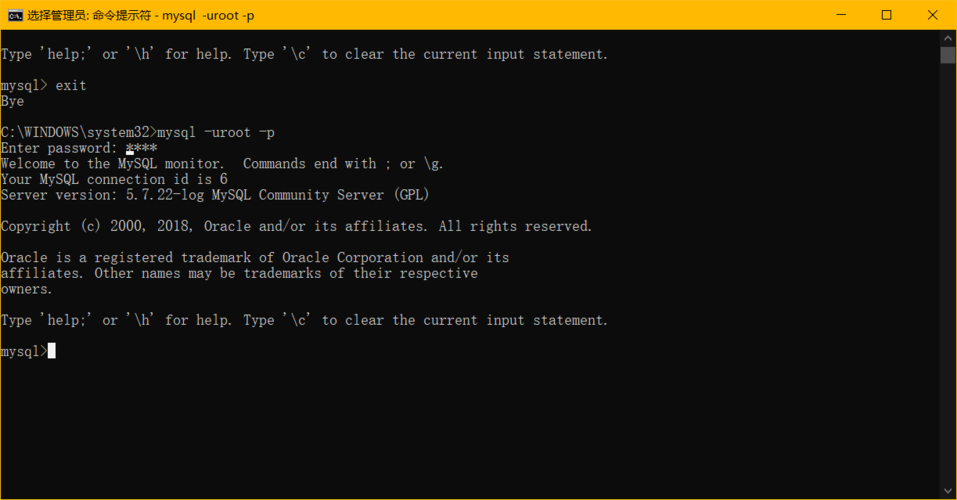Screen dimensions: 957x500
Task: Click the masked password asterisks
Action: click(142, 148)
